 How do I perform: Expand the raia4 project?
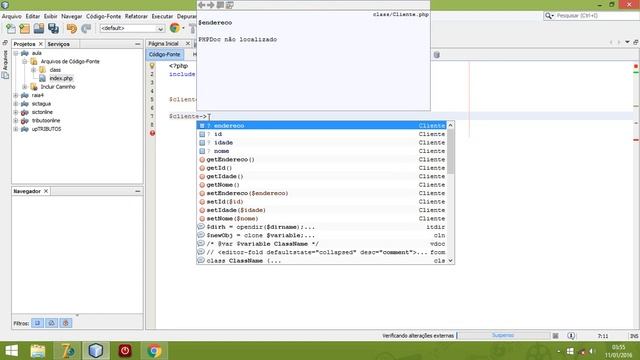coord(16,95)
